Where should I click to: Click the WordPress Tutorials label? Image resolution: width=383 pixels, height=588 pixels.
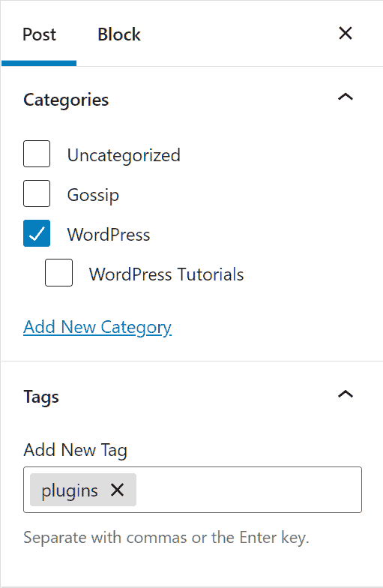point(166,274)
